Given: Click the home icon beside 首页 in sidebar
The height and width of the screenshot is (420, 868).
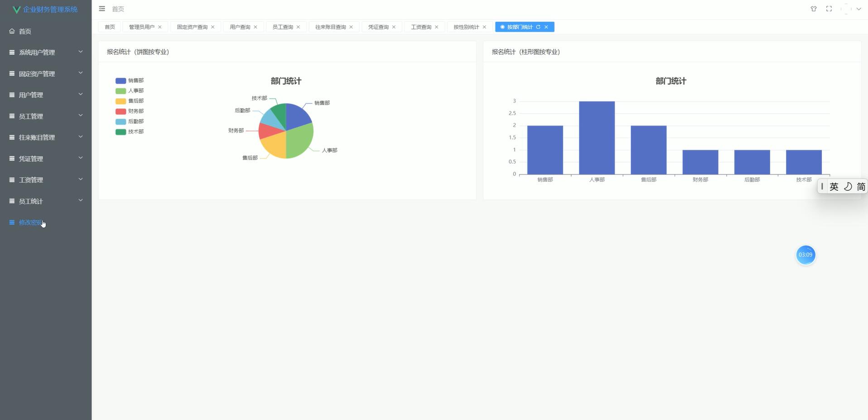Looking at the screenshot, I should (x=11, y=31).
